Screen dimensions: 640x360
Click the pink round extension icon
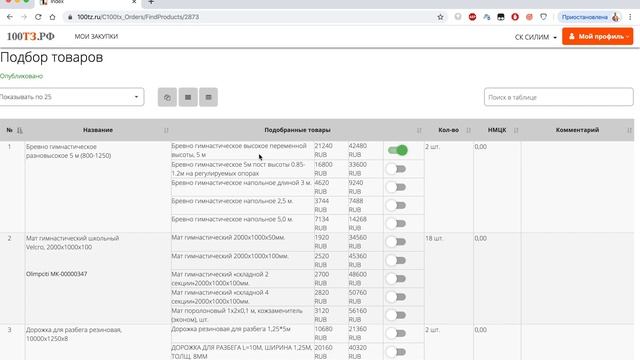click(529, 17)
